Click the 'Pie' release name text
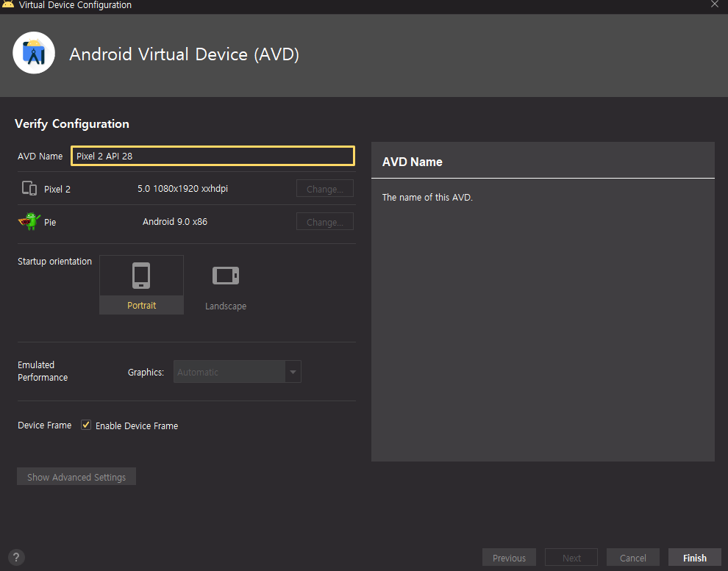728x571 pixels. pyautogui.click(x=50, y=222)
